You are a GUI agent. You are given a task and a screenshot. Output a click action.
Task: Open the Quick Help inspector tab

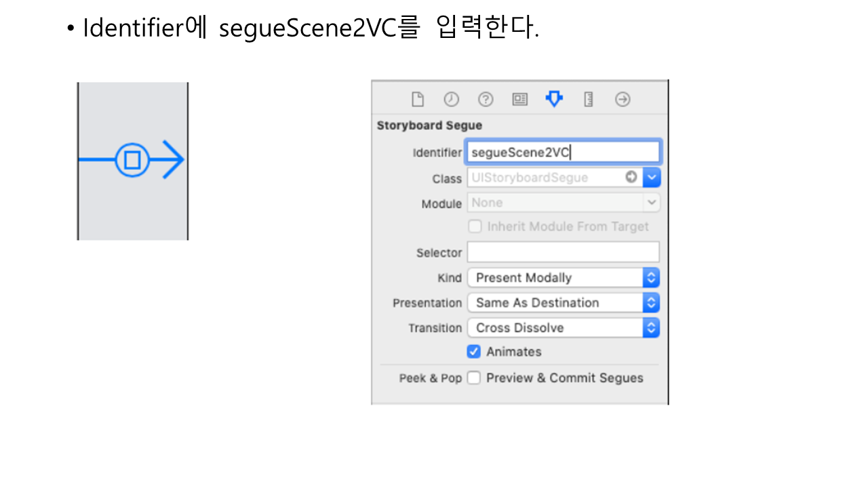[486, 100]
